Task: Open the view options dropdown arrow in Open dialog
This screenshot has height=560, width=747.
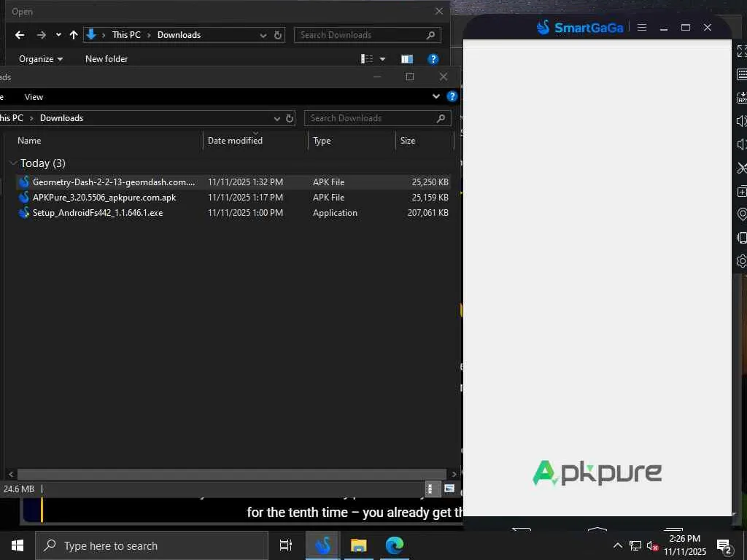Action: point(382,59)
